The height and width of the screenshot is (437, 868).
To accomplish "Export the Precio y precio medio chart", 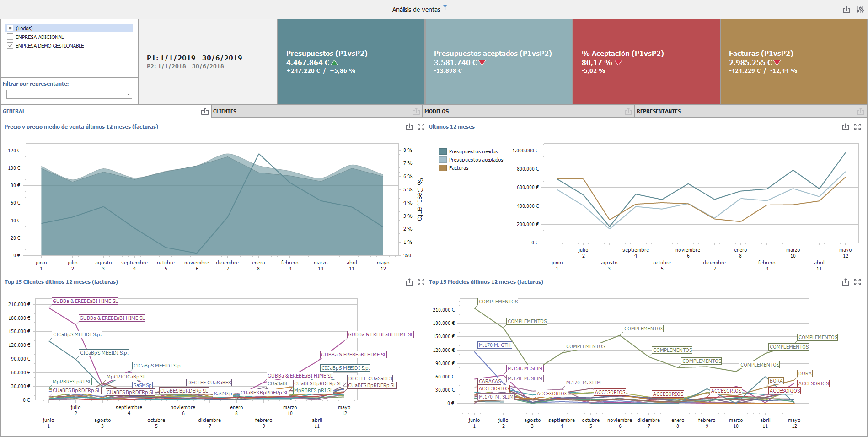I will pos(409,127).
